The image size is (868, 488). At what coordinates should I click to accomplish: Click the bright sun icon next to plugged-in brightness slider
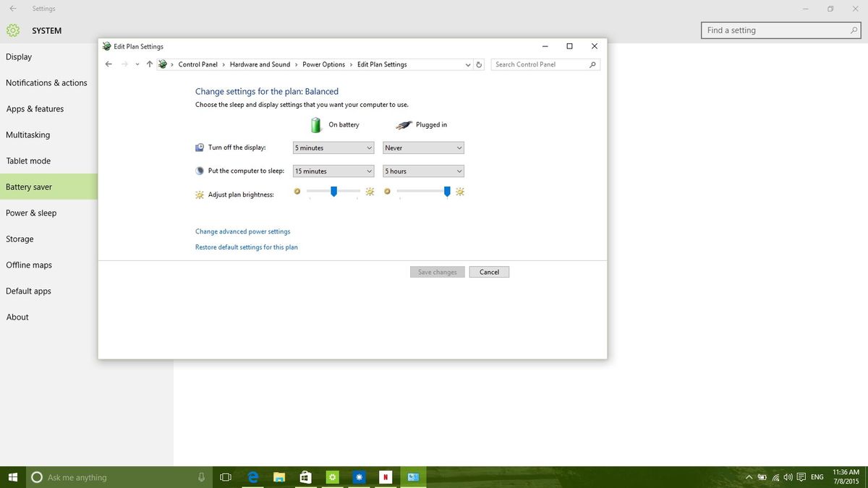461,192
